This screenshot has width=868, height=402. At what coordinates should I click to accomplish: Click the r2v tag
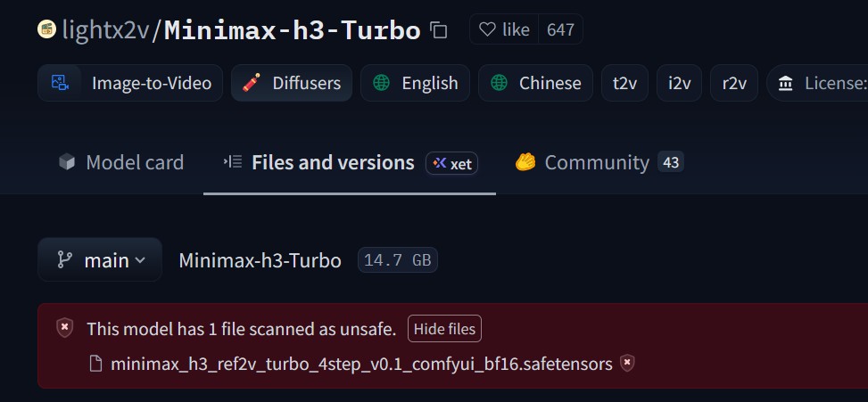pos(734,83)
